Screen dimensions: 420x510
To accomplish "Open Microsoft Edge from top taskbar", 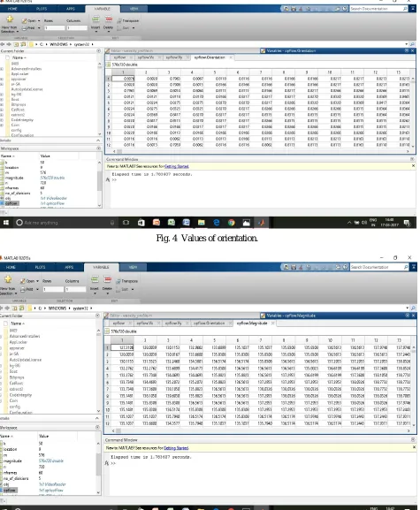I will pyautogui.click(x=217, y=223).
